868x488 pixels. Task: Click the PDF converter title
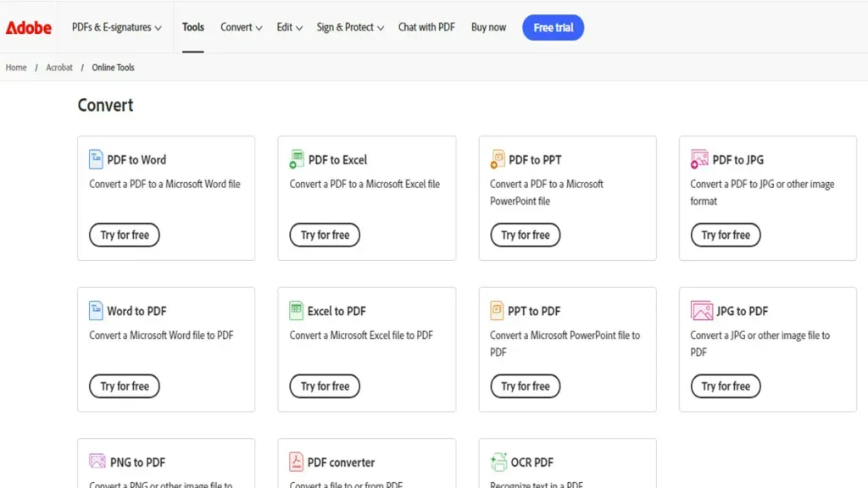(341, 462)
